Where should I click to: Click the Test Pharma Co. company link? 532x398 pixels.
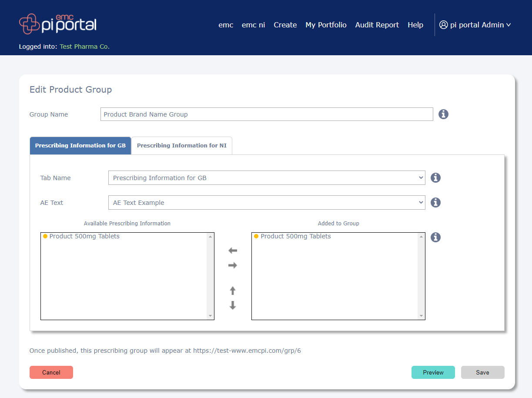(x=84, y=47)
